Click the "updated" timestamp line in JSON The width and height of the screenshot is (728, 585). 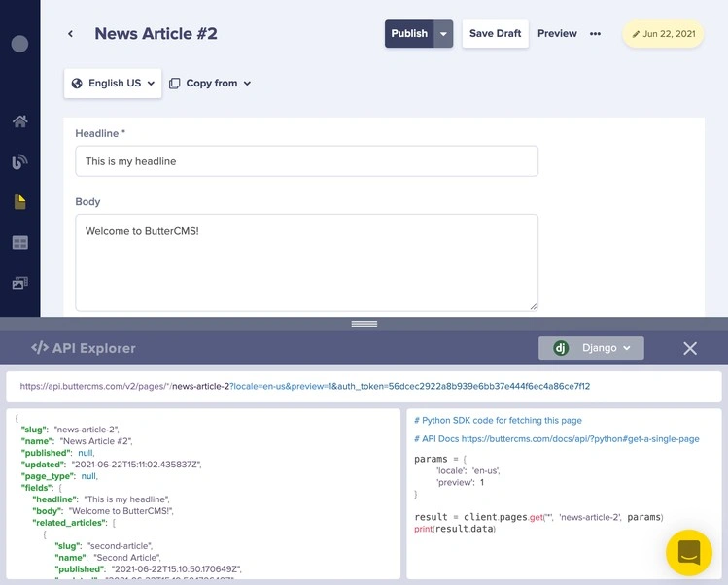tap(111, 465)
